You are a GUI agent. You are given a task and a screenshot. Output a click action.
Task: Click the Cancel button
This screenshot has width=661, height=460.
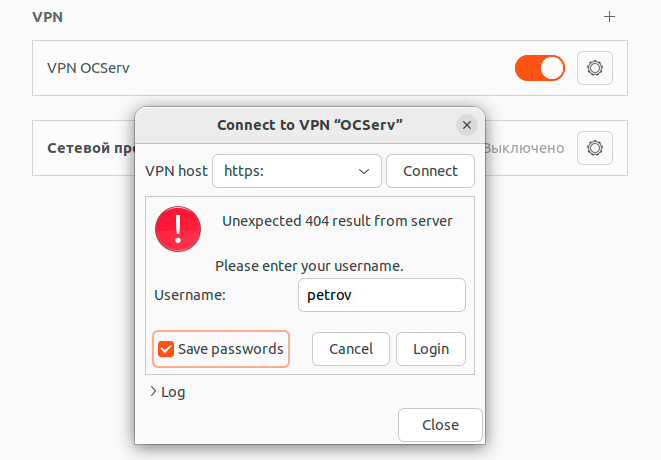click(x=350, y=349)
